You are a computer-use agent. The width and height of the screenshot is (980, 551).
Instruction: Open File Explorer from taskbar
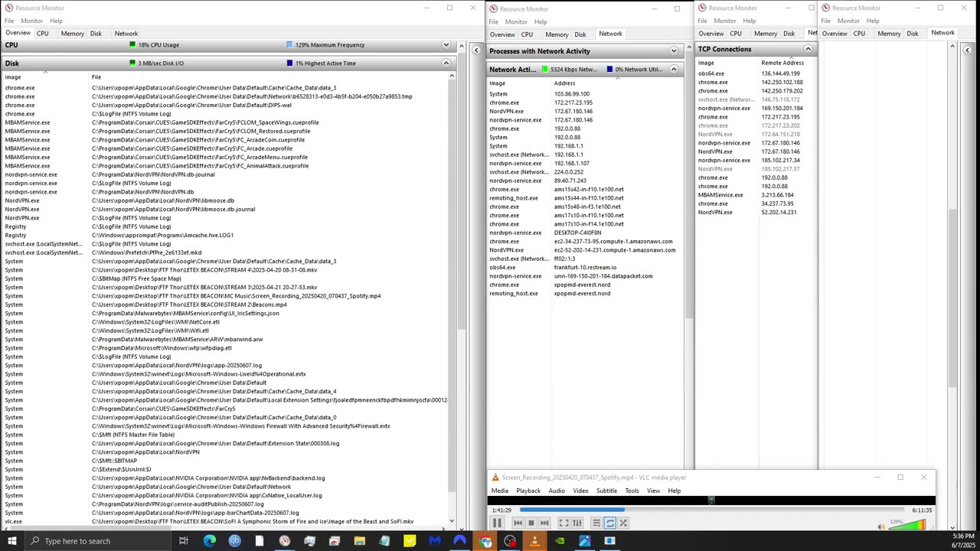359,541
